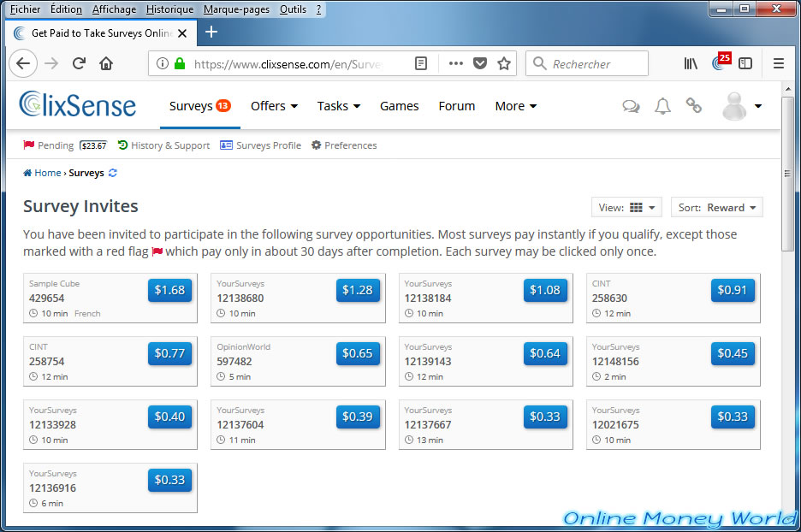The height and width of the screenshot is (532, 801).
Task: Go to Home breadcrumb link
Action: click(x=43, y=173)
